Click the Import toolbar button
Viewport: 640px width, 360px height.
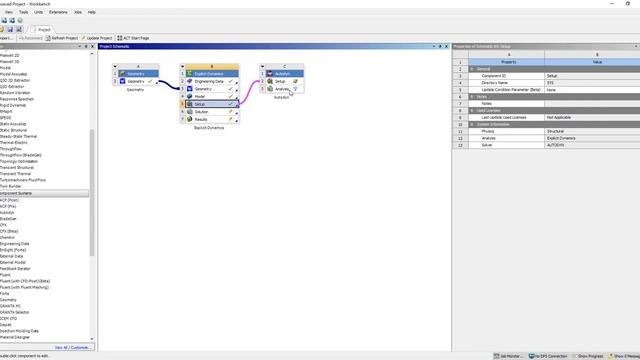coord(7,38)
